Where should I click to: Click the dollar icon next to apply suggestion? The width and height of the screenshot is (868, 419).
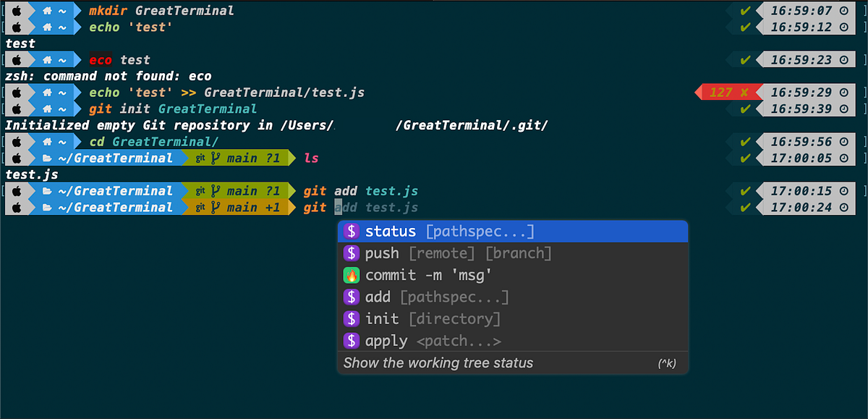click(x=351, y=340)
